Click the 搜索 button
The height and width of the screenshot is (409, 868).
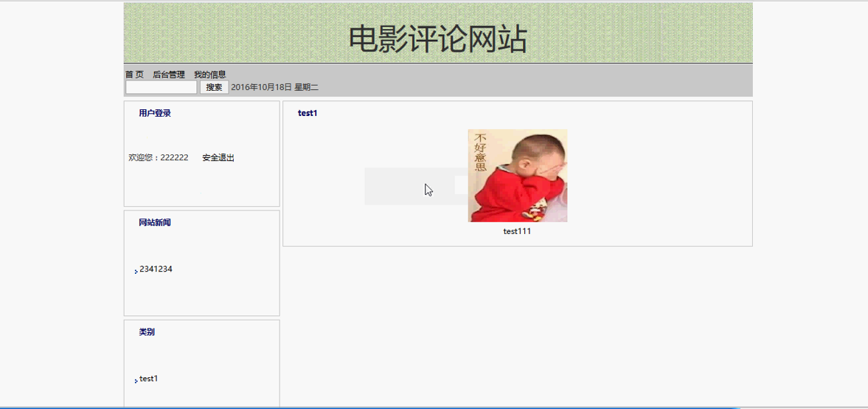click(214, 87)
